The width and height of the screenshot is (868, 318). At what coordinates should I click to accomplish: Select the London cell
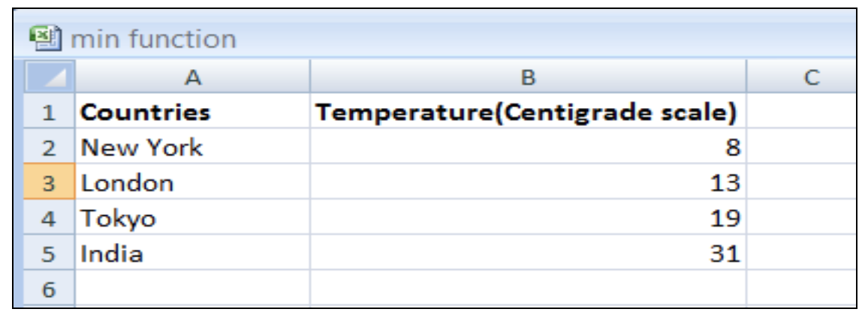tap(193, 181)
